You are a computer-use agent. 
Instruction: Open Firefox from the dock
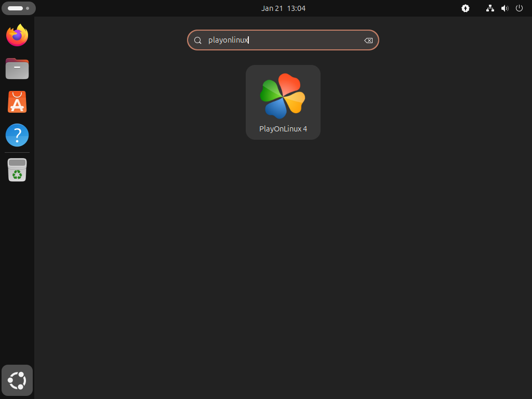(x=17, y=35)
